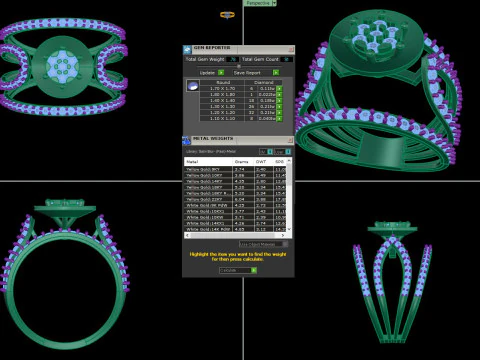480x360 pixels.
Task: Click the green Save Report arrow button
Action: click(276, 72)
